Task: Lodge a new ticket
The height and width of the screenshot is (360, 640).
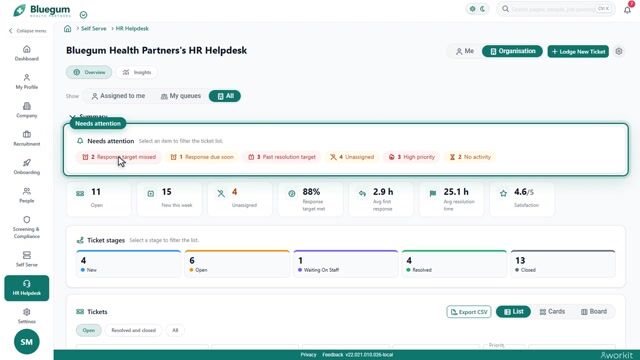Action: 578,51
